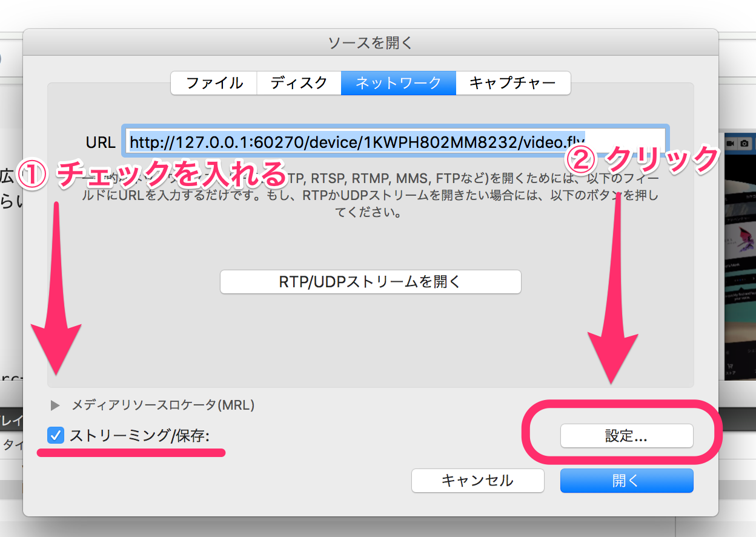
Task: Click the キャンセル button
Action: point(477,481)
